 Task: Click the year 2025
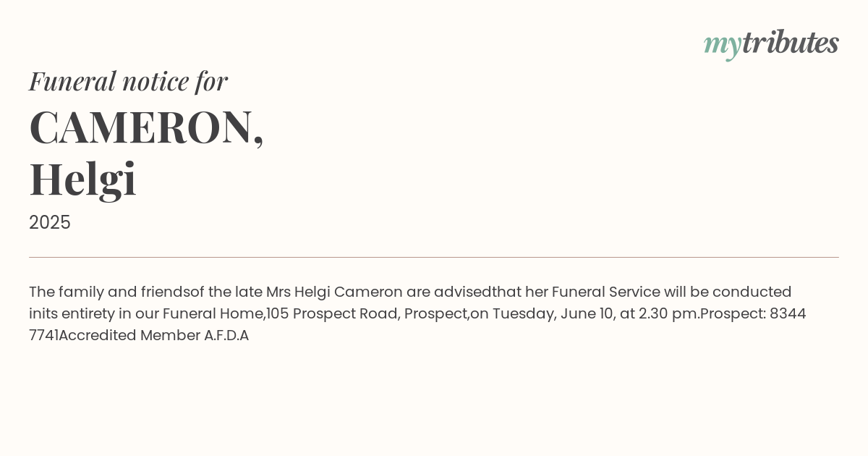50,222
